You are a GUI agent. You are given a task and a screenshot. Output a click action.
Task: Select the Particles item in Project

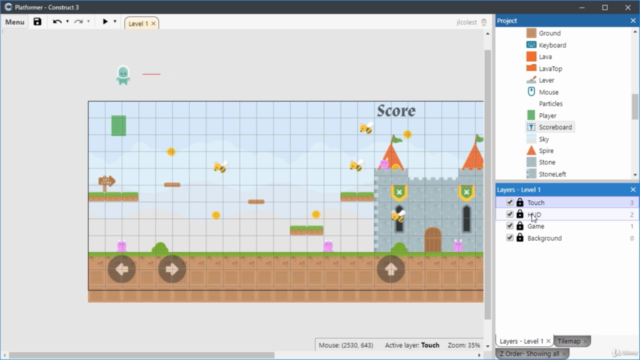tap(550, 104)
